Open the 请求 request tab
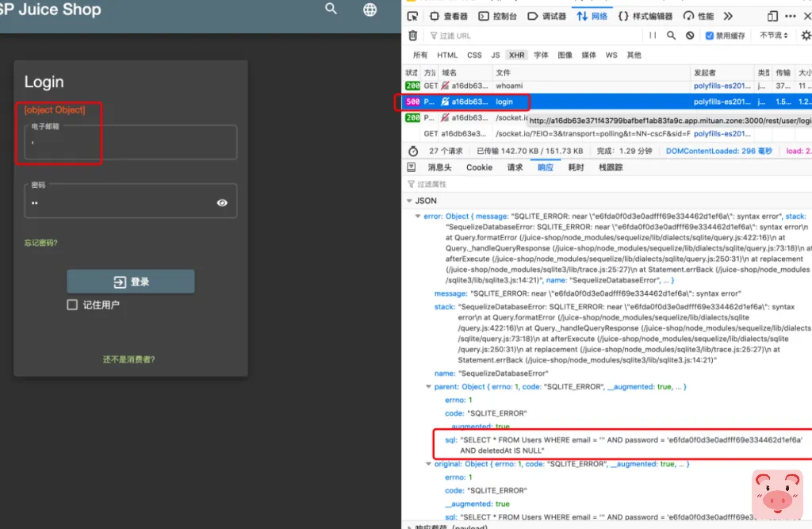The height and width of the screenshot is (529, 812). coord(515,167)
